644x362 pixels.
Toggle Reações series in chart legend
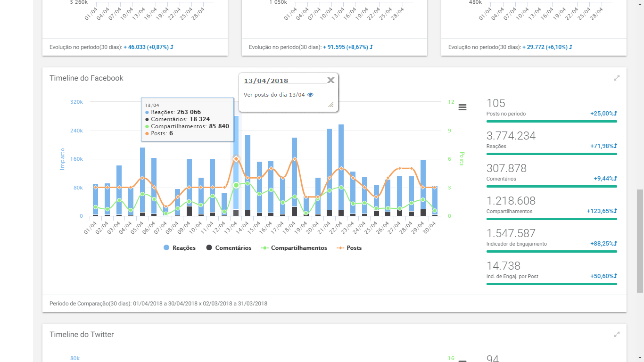coord(180,248)
